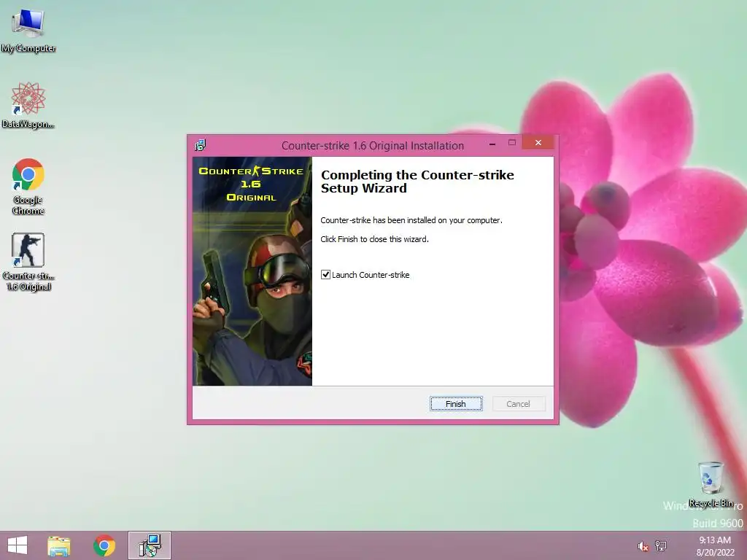Select the Google Chrome desktop shortcut
Screen dimensions: 747x560
point(28,186)
